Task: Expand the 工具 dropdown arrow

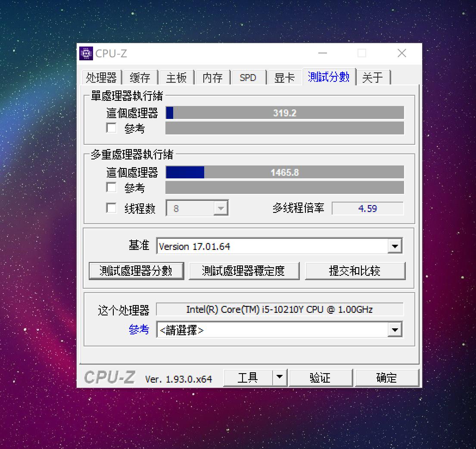Action: point(280,377)
